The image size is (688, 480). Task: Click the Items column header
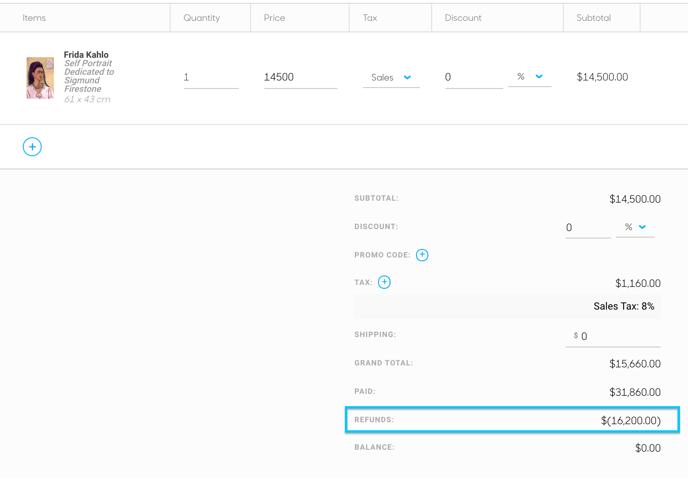[x=34, y=18]
